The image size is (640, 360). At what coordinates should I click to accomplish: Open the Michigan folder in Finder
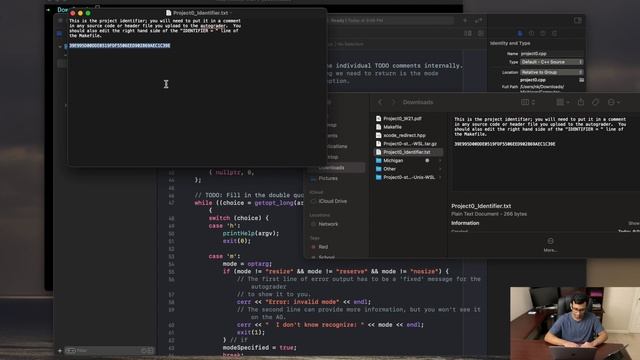[x=389, y=160]
